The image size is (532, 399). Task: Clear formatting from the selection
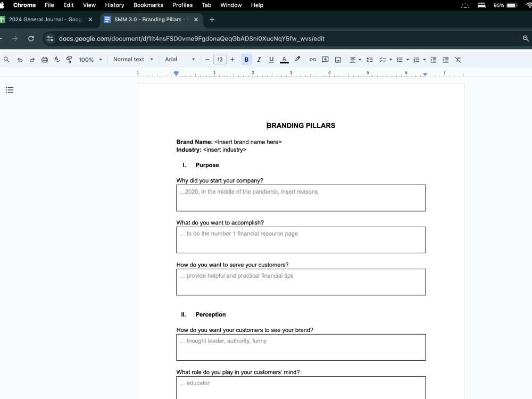(x=458, y=60)
